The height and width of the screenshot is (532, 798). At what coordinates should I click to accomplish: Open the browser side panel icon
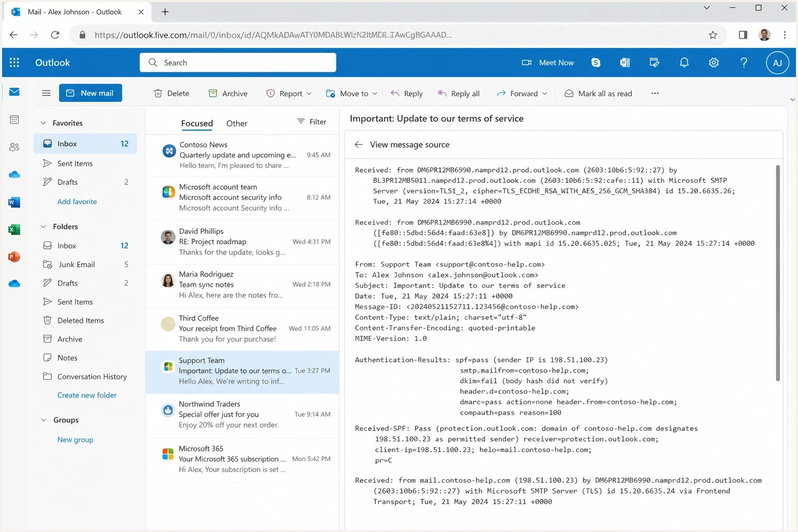coord(743,35)
